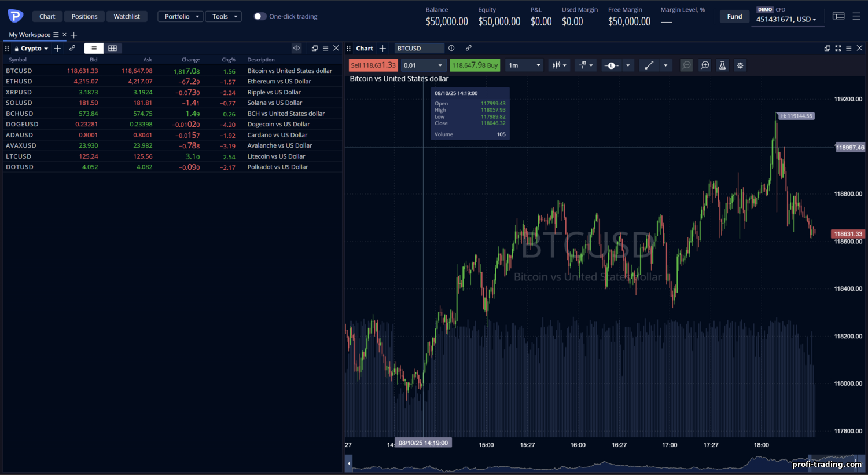Toggle One-click trading switch
The image size is (868, 475).
click(x=260, y=16)
